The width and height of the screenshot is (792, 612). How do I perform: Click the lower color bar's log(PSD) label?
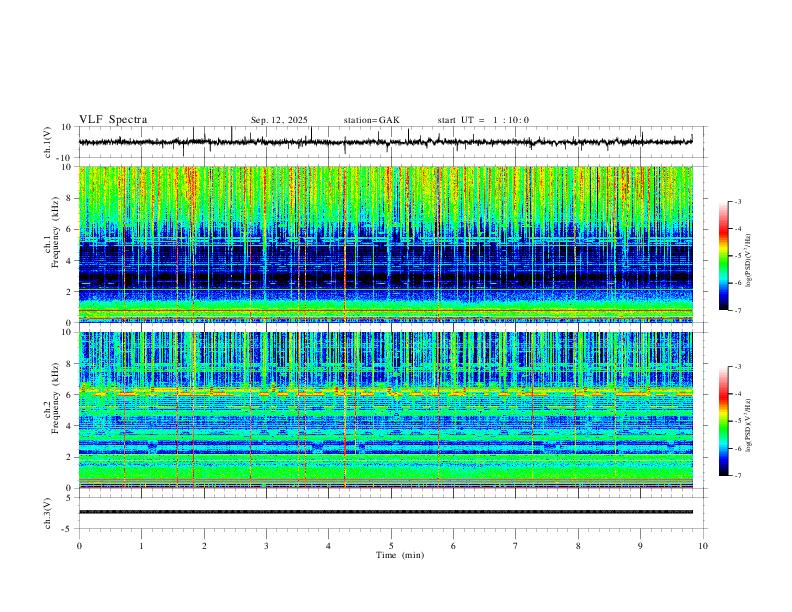point(749,425)
